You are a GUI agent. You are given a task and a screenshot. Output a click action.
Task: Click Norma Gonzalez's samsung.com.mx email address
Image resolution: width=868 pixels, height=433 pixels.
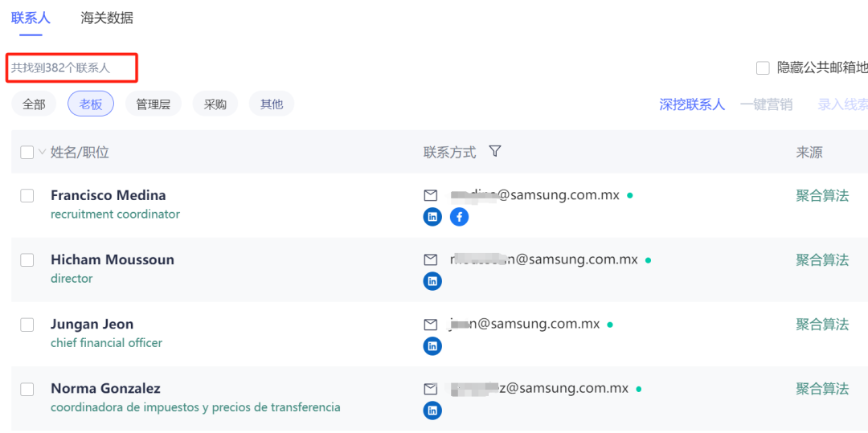539,390
